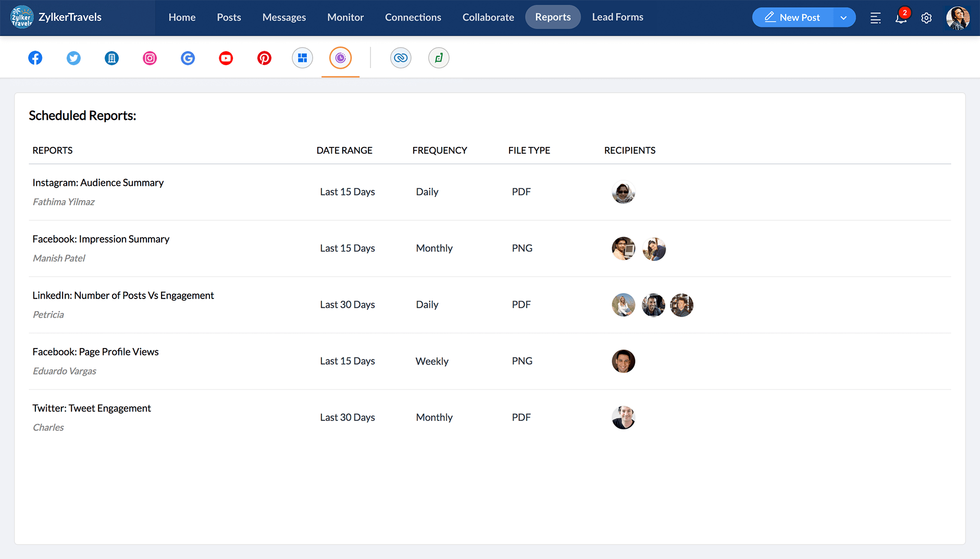Viewport: 980px width, 559px height.
Task: Open the Facebook reports icon
Action: click(x=35, y=58)
